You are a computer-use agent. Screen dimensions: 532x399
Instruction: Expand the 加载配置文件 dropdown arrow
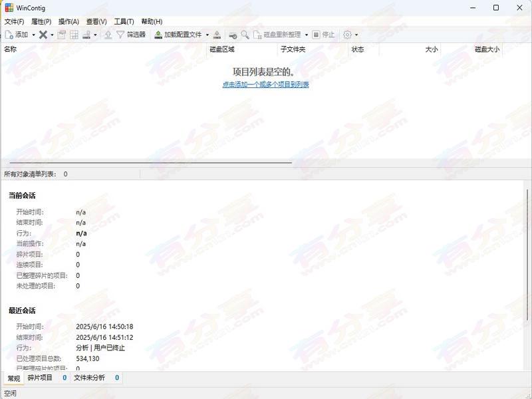pyautogui.click(x=207, y=35)
